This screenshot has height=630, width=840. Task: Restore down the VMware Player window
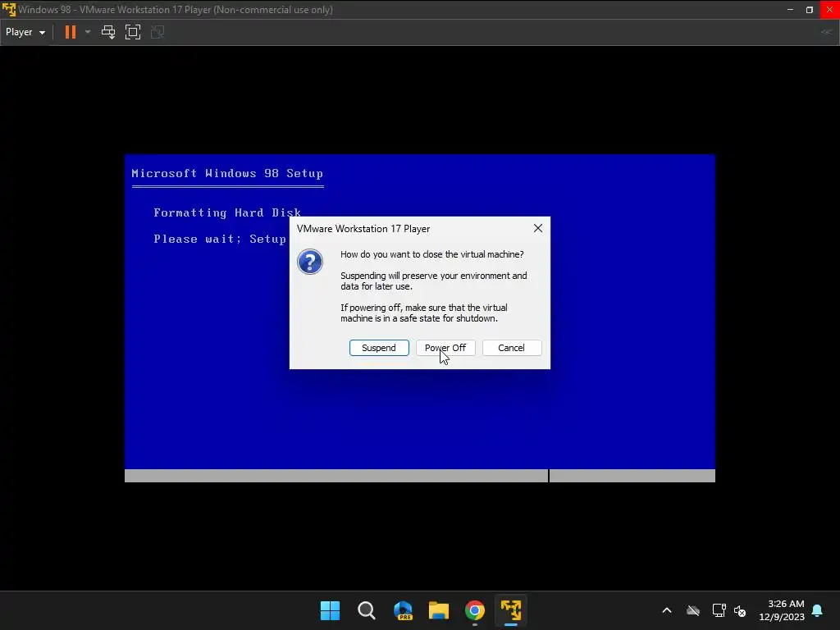pyautogui.click(x=810, y=10)
